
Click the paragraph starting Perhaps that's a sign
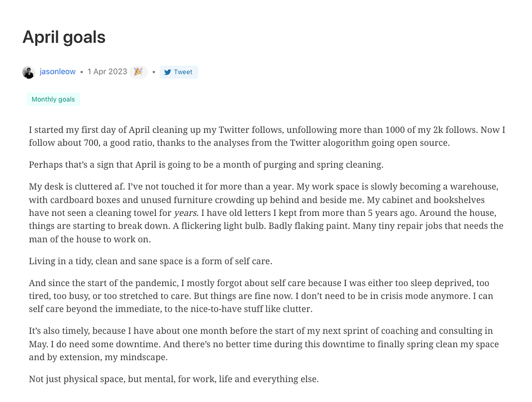click(x=206, y=165)
